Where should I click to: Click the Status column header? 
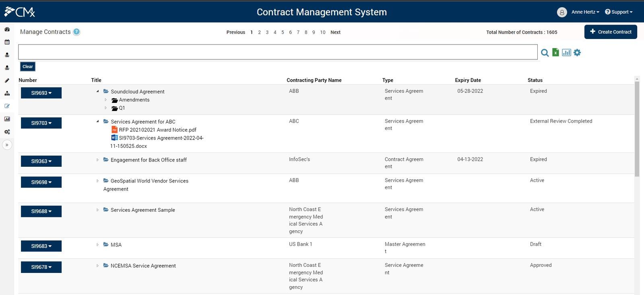point(535,80)
